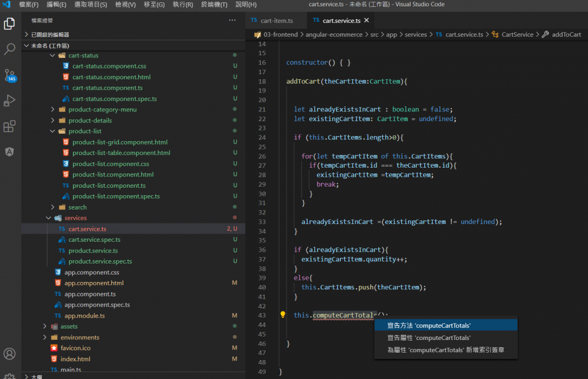Expand the assets folder

[x=45, y=326]
